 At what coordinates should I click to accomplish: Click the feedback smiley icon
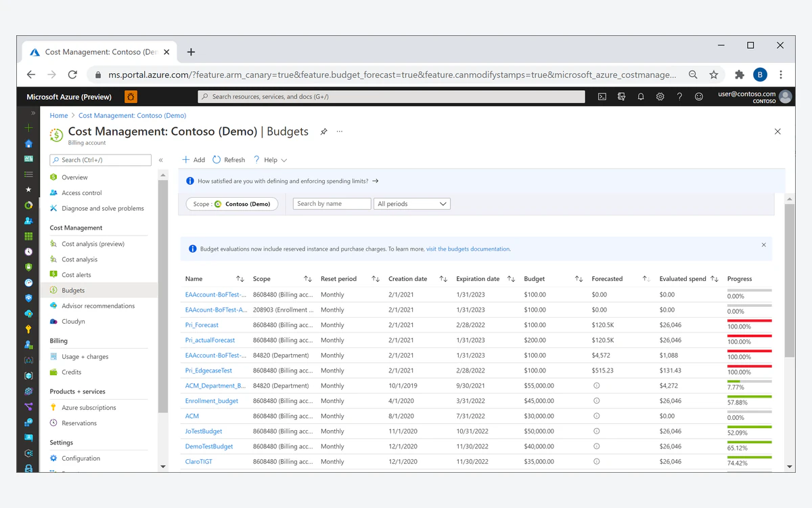(x=699, y=97)
